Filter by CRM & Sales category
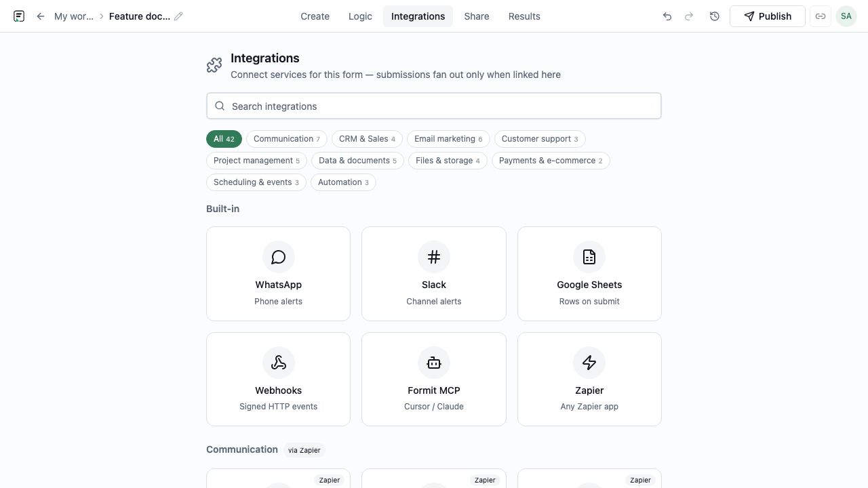The height and width of the screenshot is (488, 868). 367,139
